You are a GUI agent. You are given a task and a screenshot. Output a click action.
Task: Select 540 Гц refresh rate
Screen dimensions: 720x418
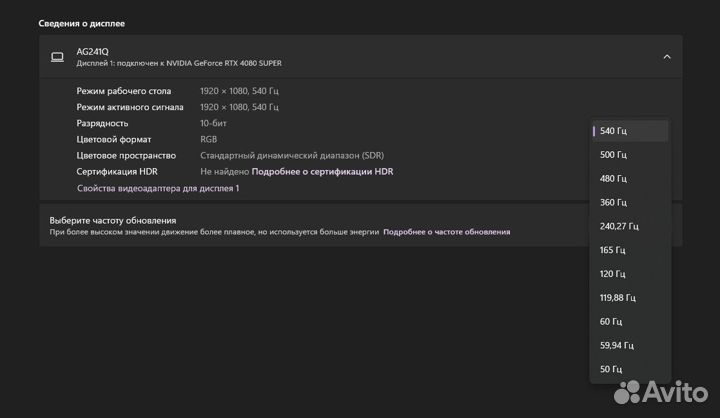[630, 131]
